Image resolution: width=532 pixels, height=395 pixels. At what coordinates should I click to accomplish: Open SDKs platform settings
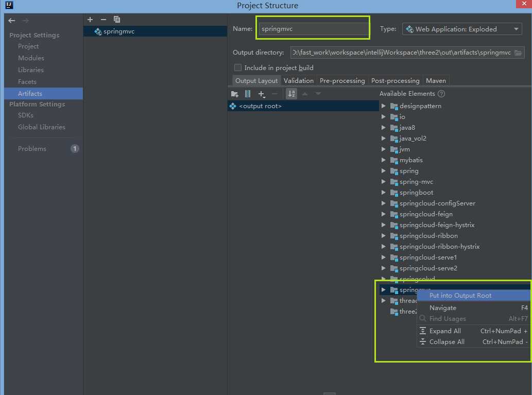point(25,115)
